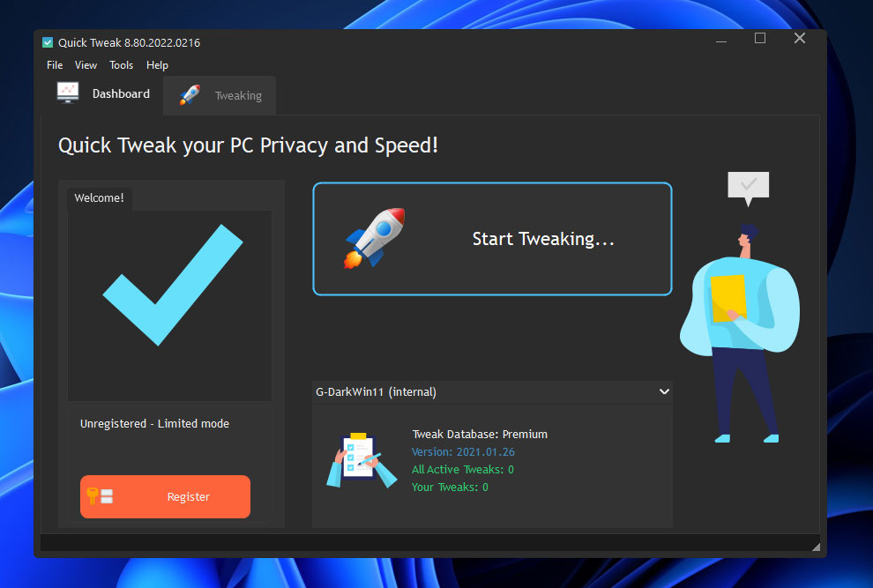
Task: Click the speech bubble checkmark icon
Action: click(x=749, y=188)
